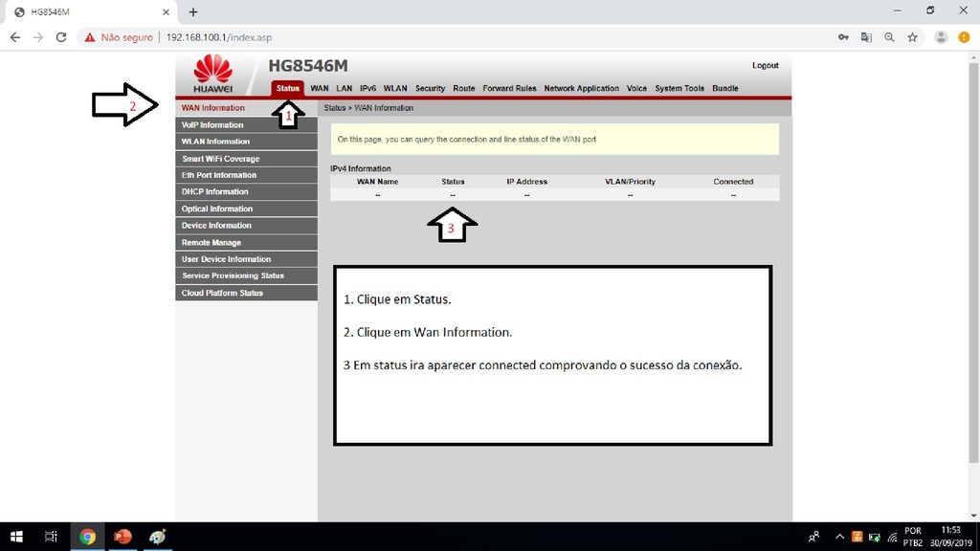Open Optical Information in the sidebar
980x551 pixels.
pos(246,209)
